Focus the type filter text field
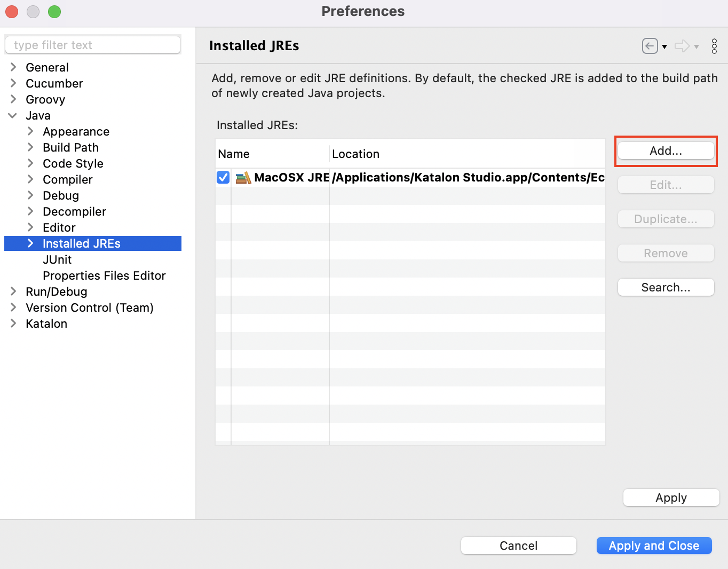Screen dimensions: 728x569 tap(93, 45)
